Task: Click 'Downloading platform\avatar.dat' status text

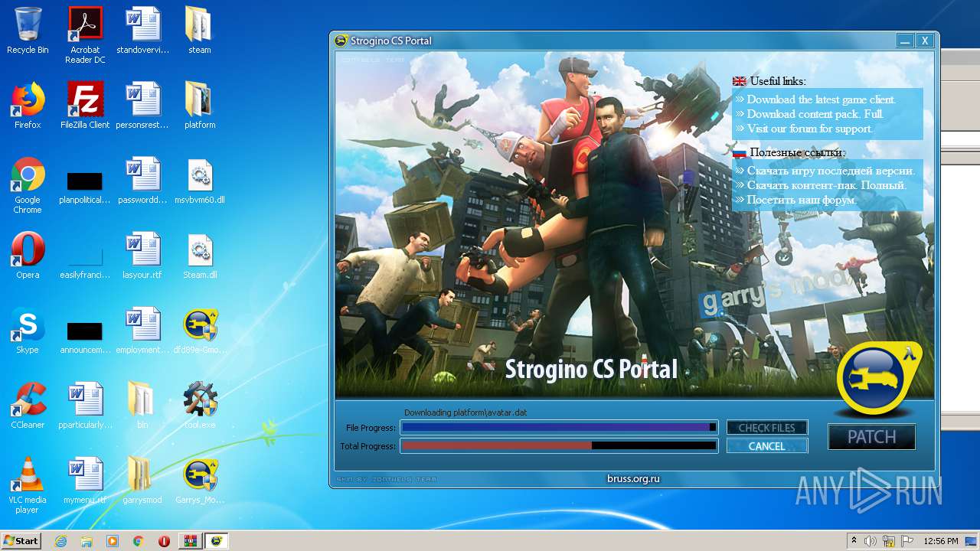Action: [x=465, y=412]
